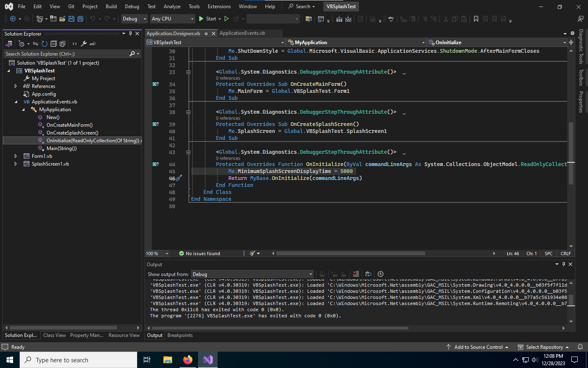Toggle pin on Application.Designer.vb tab
588x368 pixels.
point(206,34)
